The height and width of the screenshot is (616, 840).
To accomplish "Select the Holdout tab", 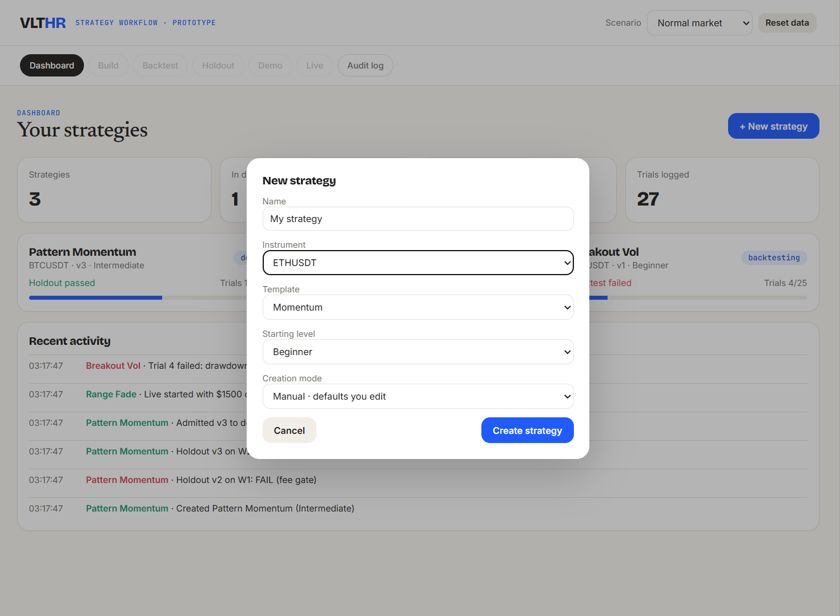I will 218,66.
